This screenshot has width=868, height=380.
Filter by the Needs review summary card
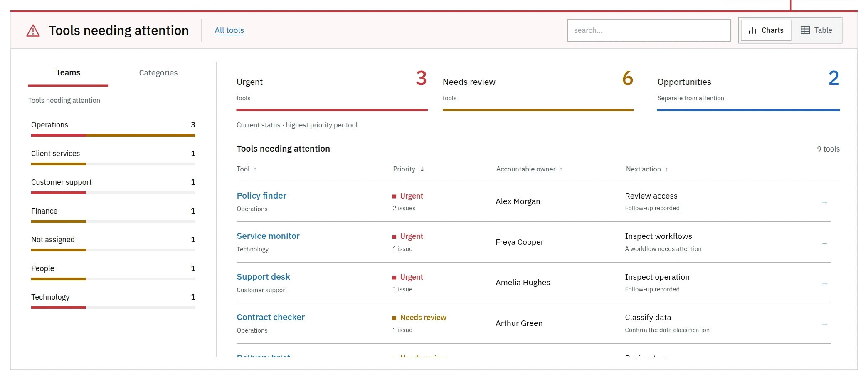[538, 89]
